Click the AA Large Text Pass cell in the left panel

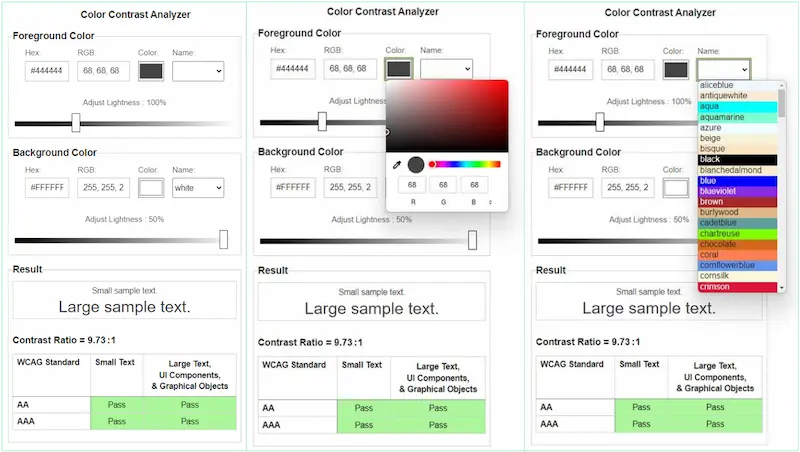(x=190, y=405)
